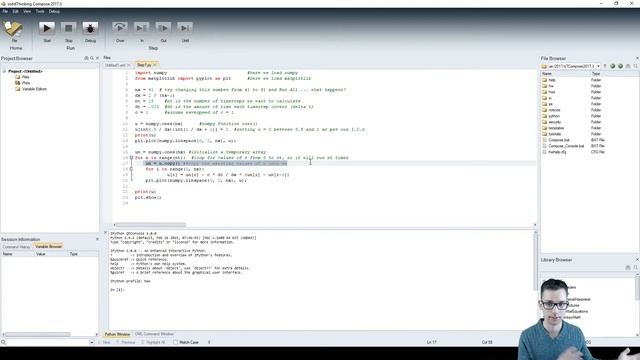The width and height of the screenshot is (640, 360).
Task: Click the first green File Browser button
Action: pyautogui.click(x=613, y=66)
